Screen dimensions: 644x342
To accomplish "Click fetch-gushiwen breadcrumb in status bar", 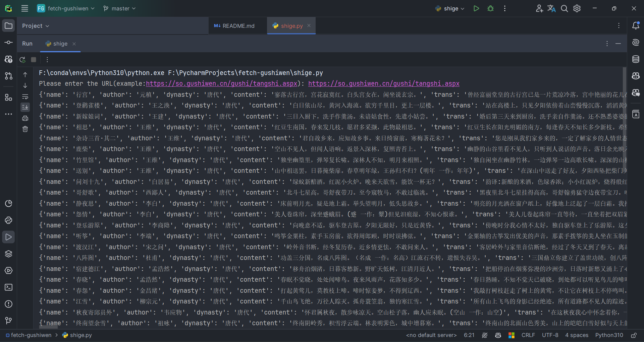I will pos(29,335).
